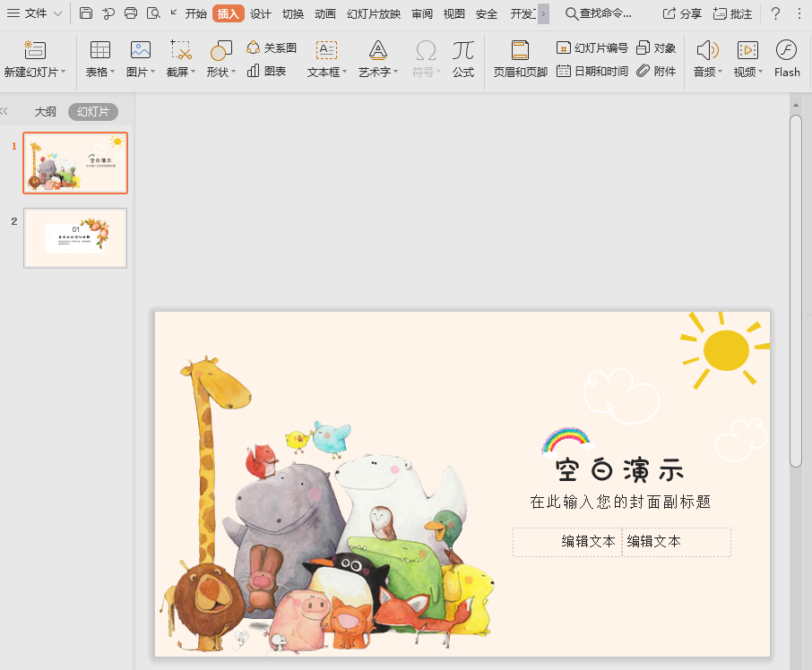Select slide 2 thumbnail

click(x=75, y=238)
